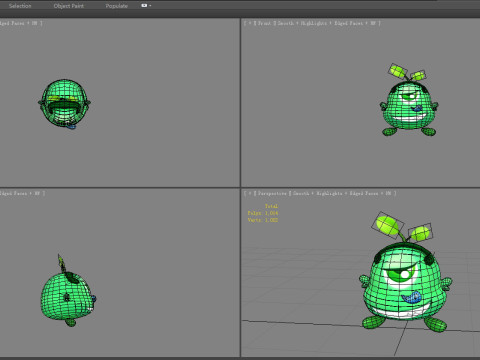
Task: Open the Object Paint ribbon tab
Action: tap(69, 6)
